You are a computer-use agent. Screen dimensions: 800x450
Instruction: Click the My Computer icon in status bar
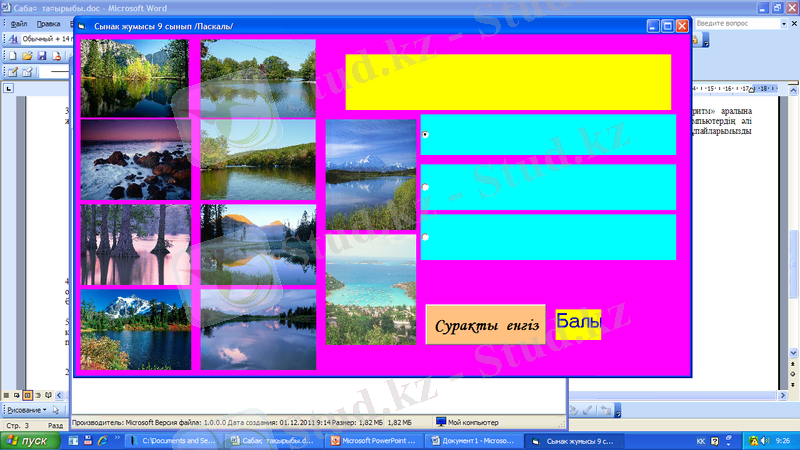(x=441, y=423)
